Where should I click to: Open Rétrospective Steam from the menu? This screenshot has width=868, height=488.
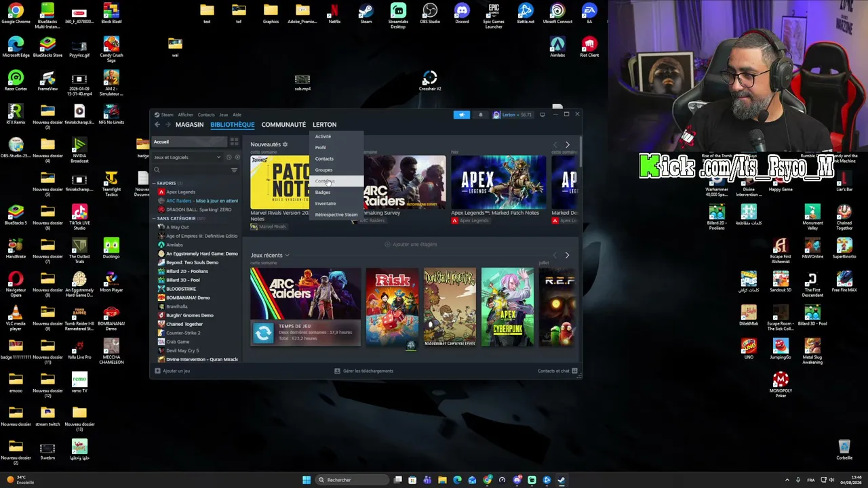tap(336, 215)
